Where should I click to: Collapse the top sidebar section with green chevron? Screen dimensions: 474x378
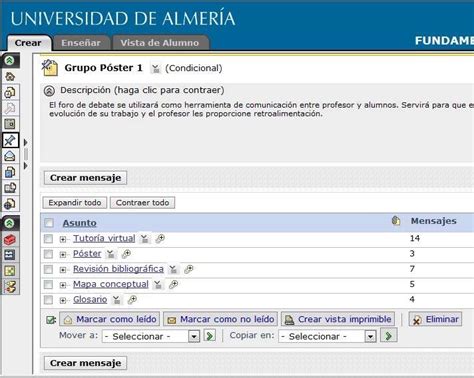(x=10, y=60)
